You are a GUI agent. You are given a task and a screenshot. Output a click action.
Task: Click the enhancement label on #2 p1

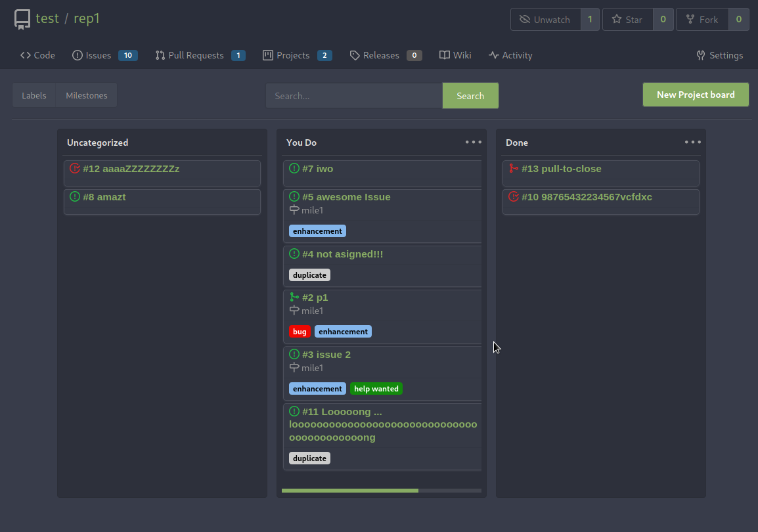[x=344, y=332]
